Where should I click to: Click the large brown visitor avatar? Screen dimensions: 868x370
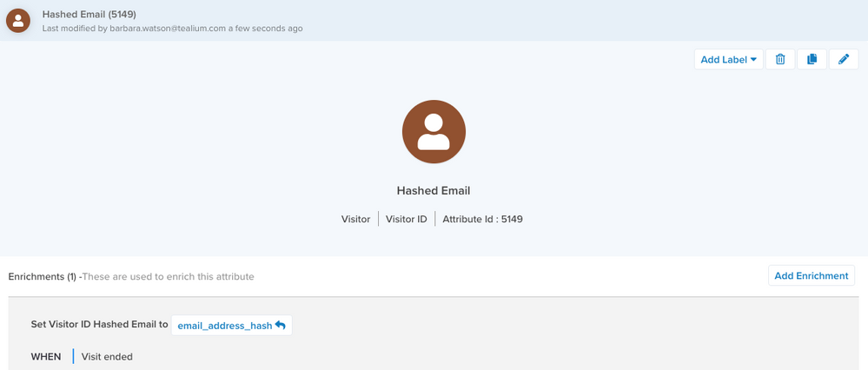point(434,131)
